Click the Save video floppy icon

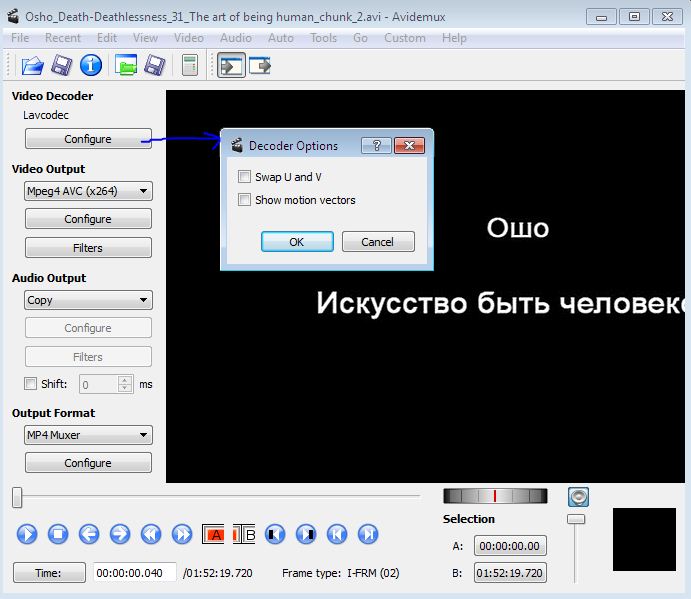[62, 66]
